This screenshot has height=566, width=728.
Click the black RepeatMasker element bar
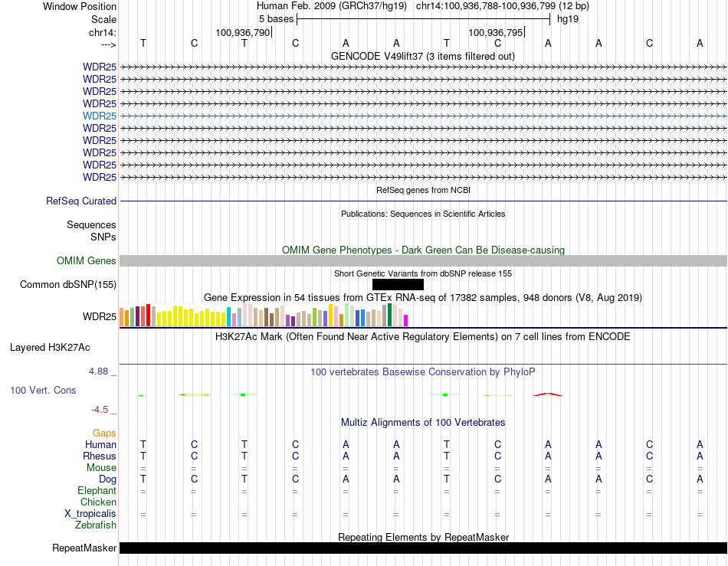click(x=423, y=548)
